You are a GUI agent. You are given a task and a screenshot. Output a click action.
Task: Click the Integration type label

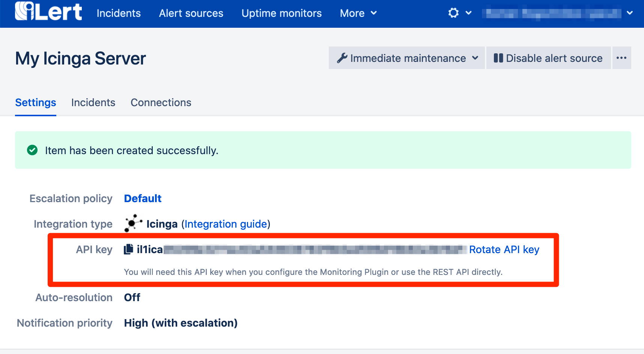click(73, 224)
